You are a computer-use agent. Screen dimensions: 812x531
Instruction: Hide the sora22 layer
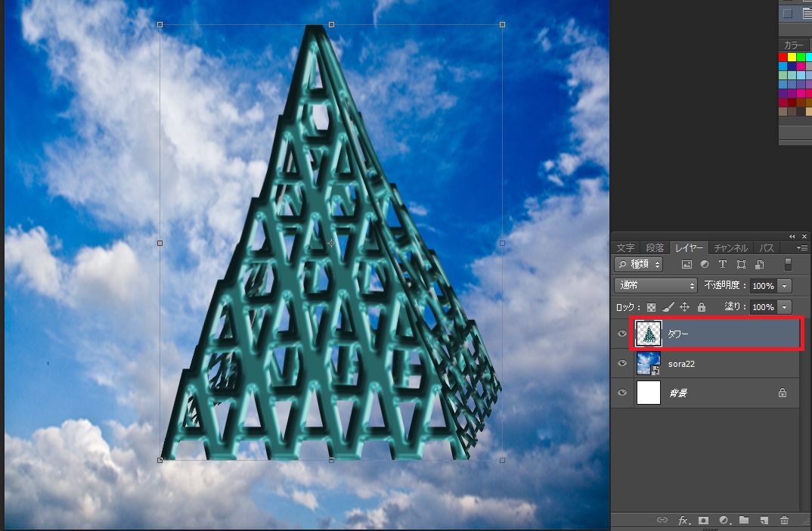[622, 364]
